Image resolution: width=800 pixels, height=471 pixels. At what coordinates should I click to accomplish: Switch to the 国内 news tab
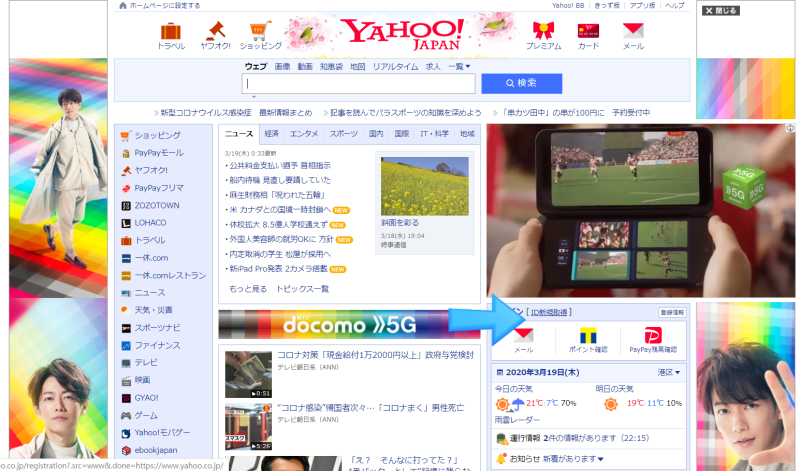coord(376,134)
